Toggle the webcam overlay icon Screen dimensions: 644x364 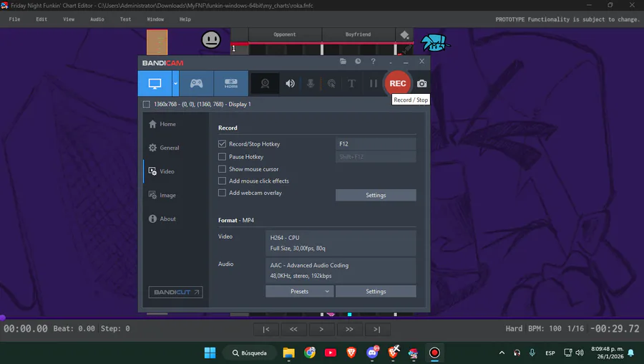pos(265,84)
